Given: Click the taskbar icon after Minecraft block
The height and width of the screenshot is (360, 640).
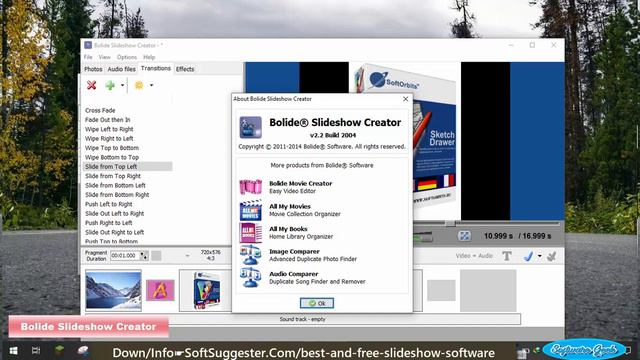Looking at the screenshot, I should [83, 350].
